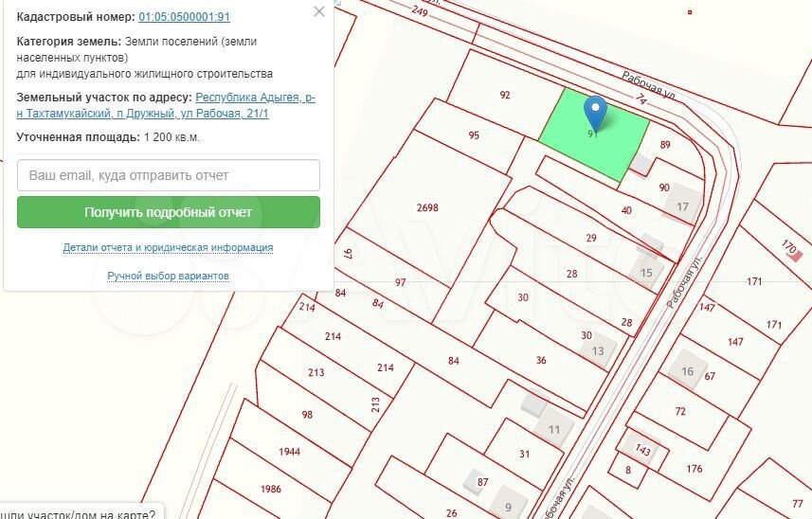Click parcel 92 on the map
812x519 pixels.
504,95
